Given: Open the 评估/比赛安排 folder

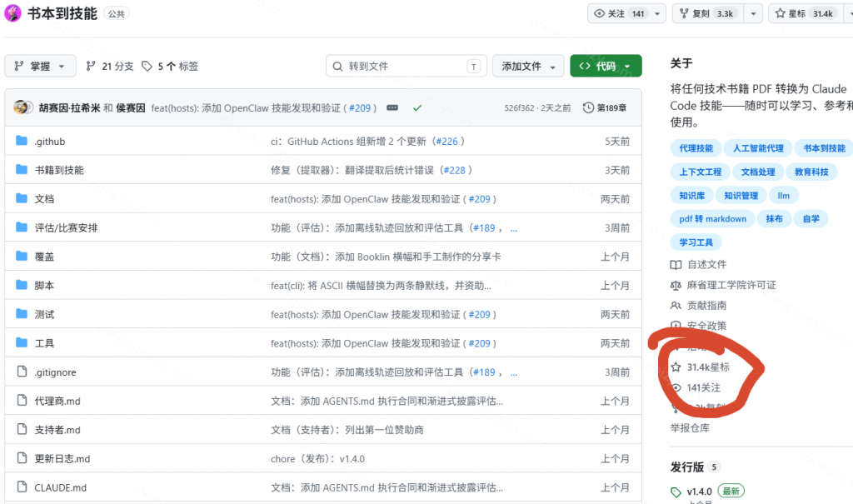Looking at the screenshot, I should [x=66, y=228].
